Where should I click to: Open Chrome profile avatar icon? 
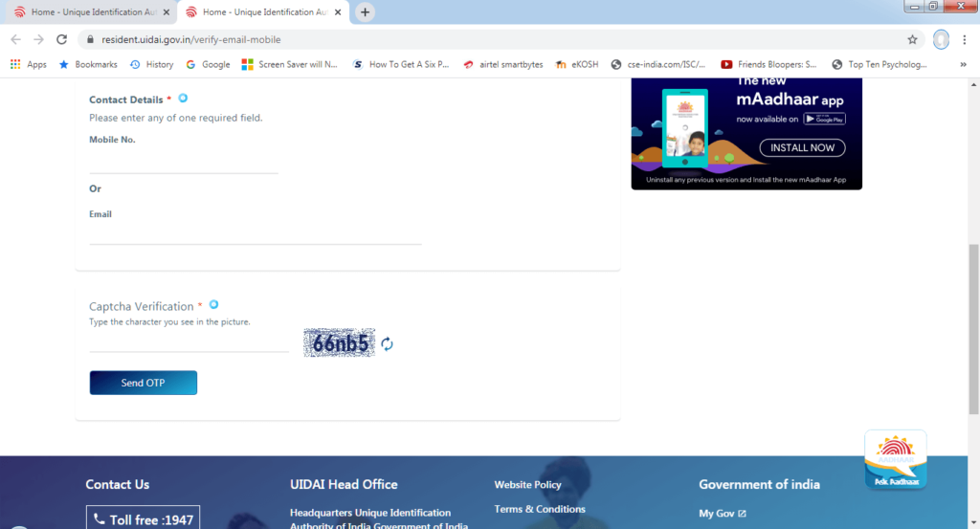[x=941, y=39]
